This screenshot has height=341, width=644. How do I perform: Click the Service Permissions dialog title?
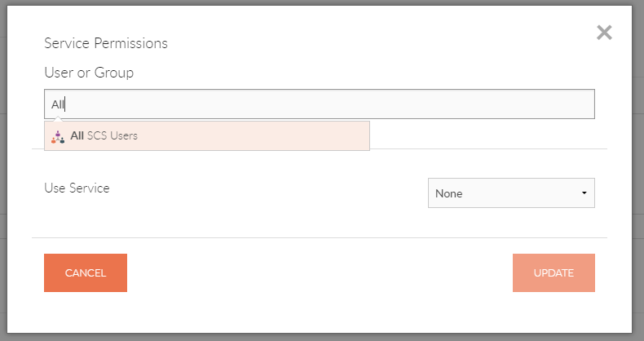point(106,43)
